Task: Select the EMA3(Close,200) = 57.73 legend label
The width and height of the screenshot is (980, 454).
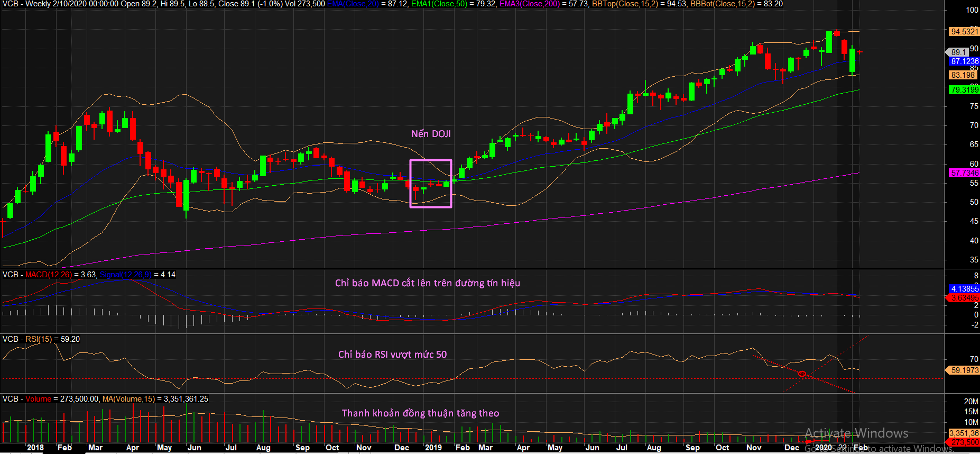Action: [544, 4]
